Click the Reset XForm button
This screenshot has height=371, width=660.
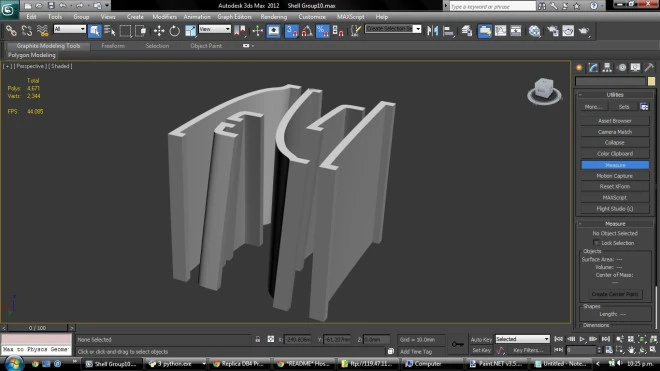615,187
